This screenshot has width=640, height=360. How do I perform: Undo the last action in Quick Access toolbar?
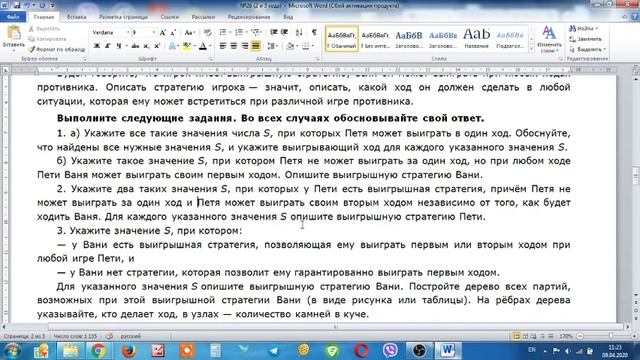[27, 5]
